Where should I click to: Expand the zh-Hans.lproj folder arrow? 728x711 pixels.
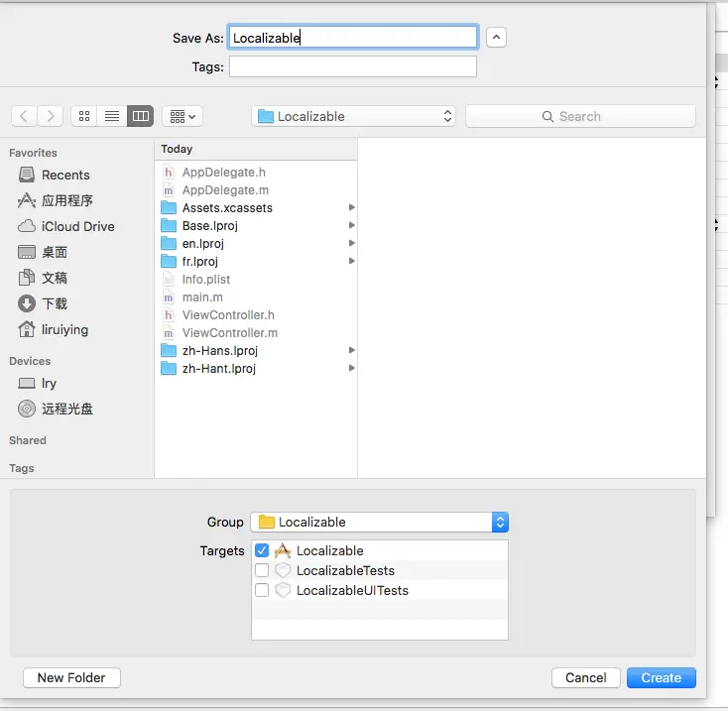point(351,350)
